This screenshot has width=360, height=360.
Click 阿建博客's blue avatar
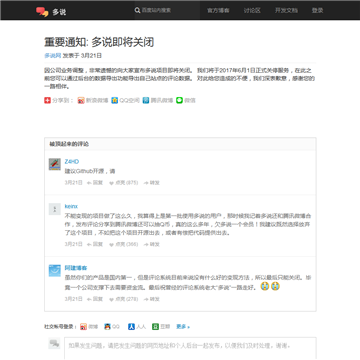point(55,271)
